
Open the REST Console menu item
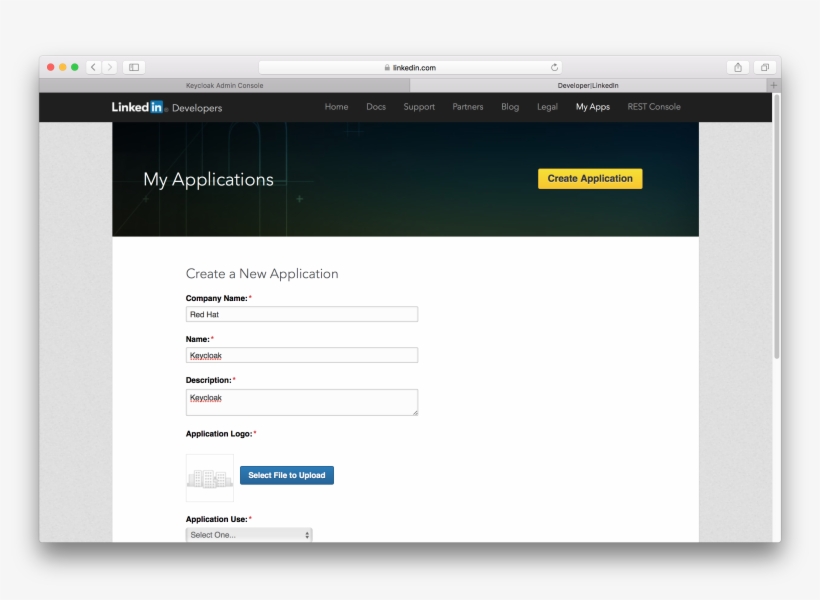point(653,107)
